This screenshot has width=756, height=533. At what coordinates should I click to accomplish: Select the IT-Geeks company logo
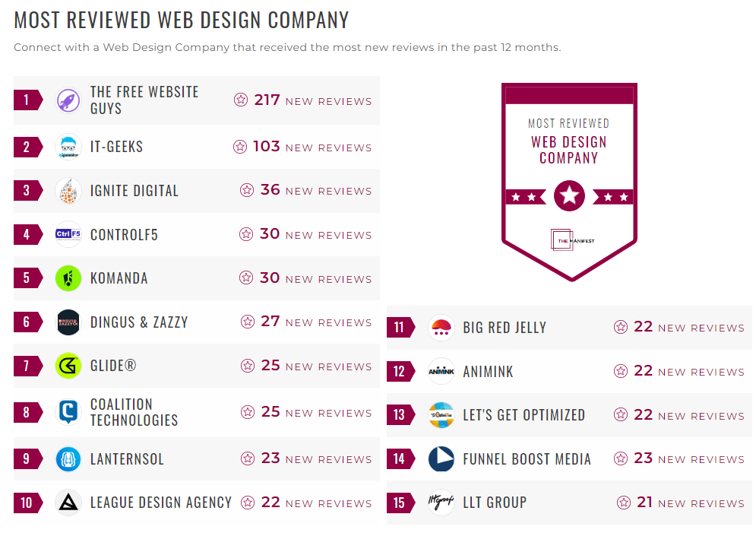[68, 145]
